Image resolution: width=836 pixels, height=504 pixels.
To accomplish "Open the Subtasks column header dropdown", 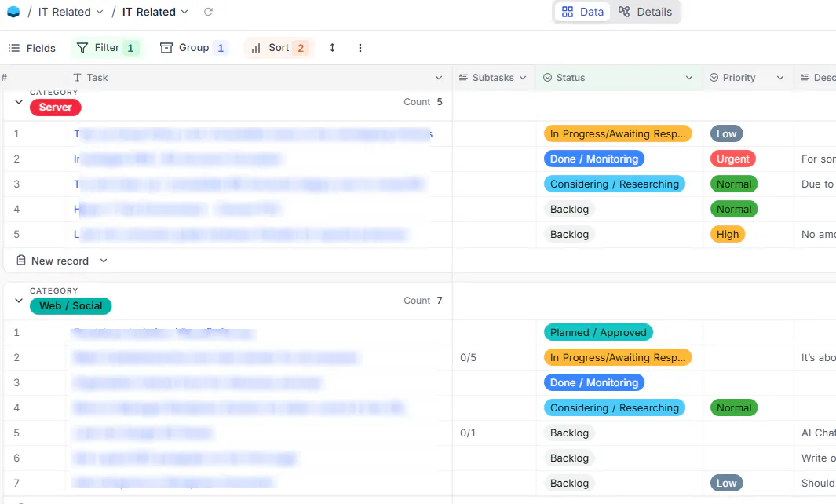I will (x=523, y=78).
